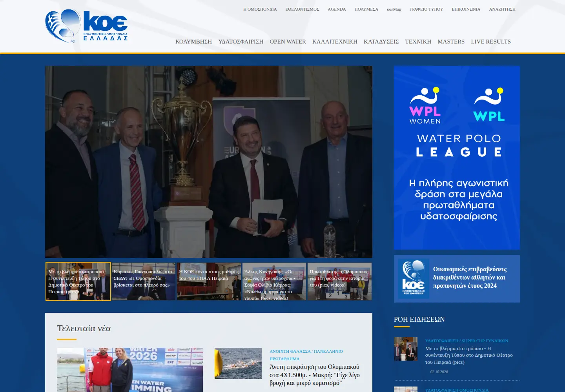Open news feed article 'Με το βλέμμα στο τρόπαιο'

tap(469, 355)
